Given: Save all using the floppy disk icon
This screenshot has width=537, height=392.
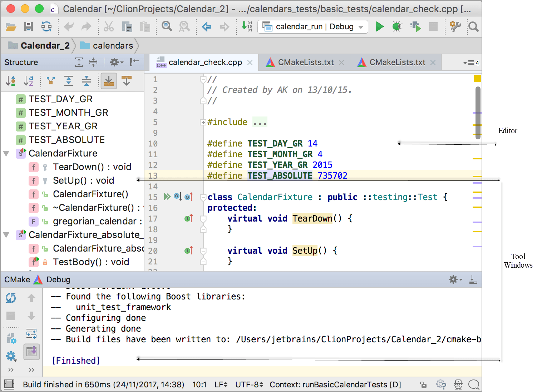Looking at the screenshot, I should point(29,26).
